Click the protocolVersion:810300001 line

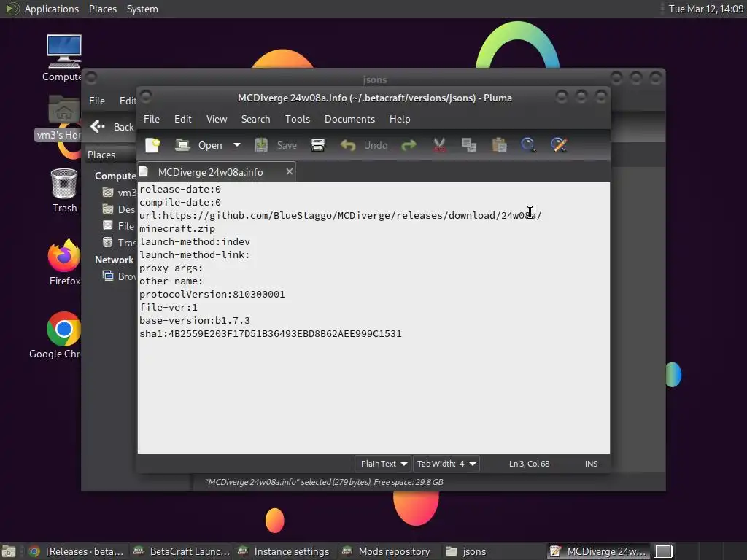[212, 295]
